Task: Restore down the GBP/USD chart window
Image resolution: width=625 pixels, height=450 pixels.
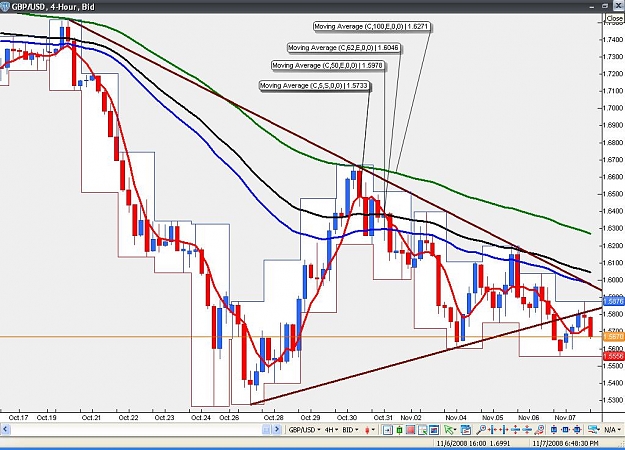Action: [605, 6]
